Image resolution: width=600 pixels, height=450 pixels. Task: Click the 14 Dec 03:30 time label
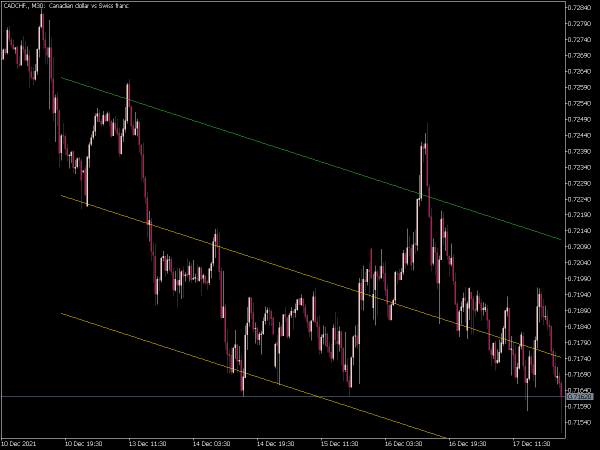click(212, 441)
